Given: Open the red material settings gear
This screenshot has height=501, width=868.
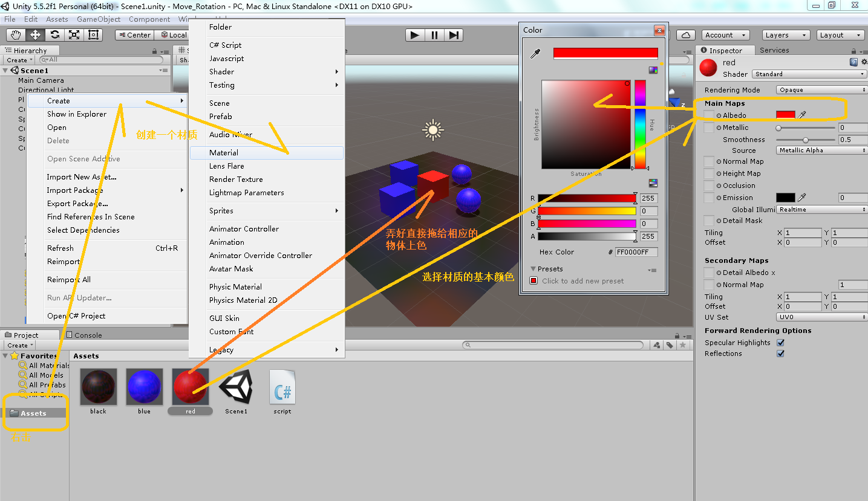Looking at the screenshot, I should pyautogui.click(x=863, y=62).
